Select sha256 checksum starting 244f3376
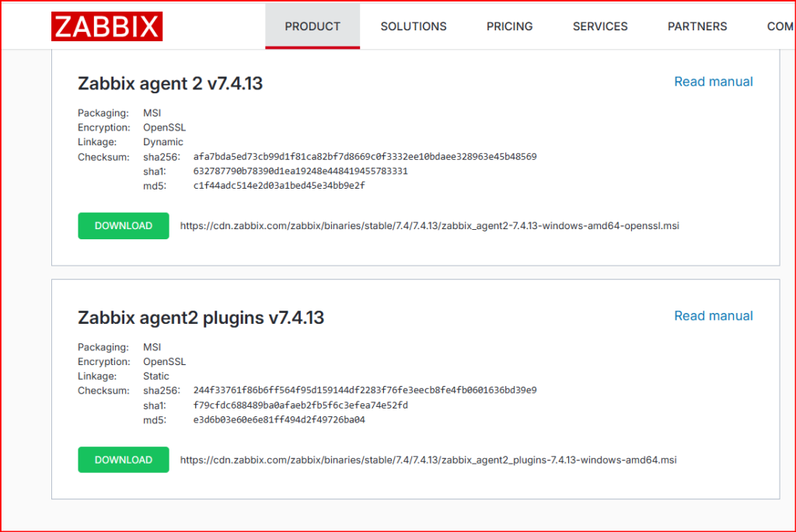796x532 pixels. pyautogui.click(x=365, y=391)
